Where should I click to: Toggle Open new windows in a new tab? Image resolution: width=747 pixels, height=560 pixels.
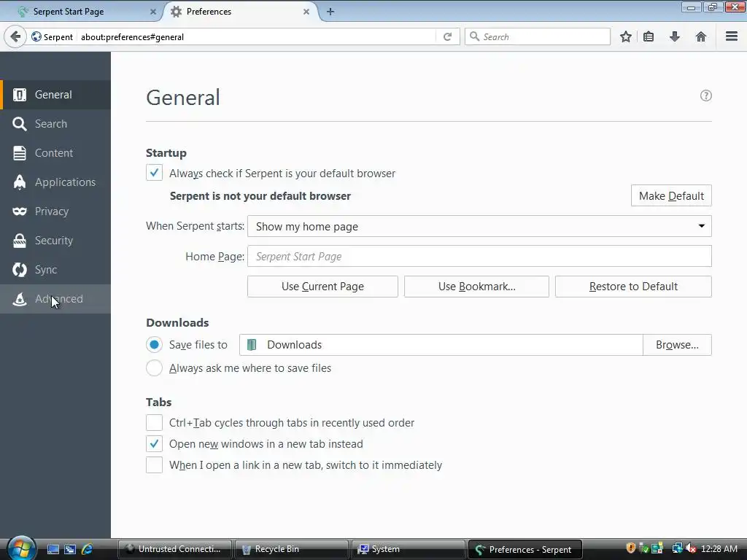point(155,444)
